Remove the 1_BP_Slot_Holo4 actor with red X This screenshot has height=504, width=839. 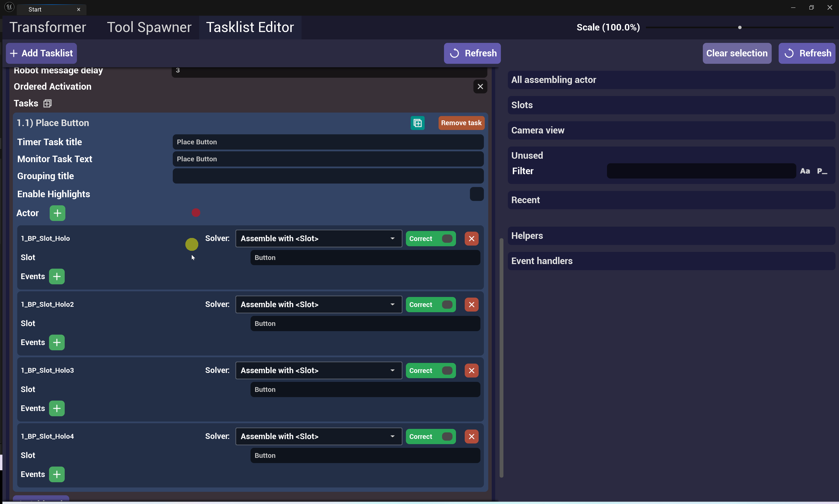pyautogui.click(x=471, y=437)
